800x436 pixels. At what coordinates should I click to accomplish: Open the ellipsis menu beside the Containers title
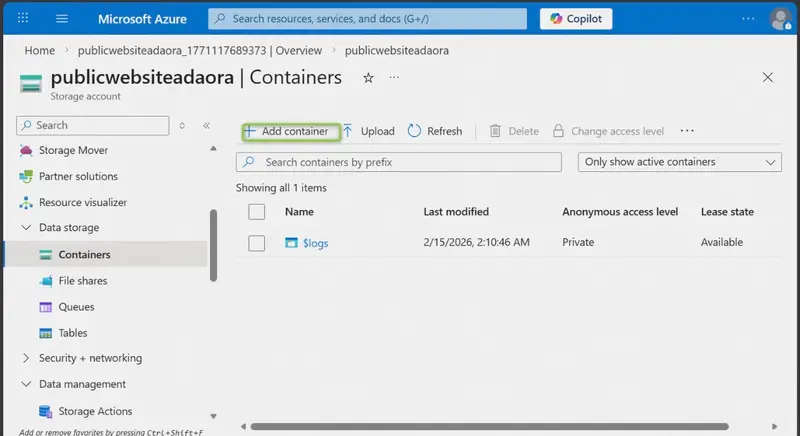pos(394,78)
